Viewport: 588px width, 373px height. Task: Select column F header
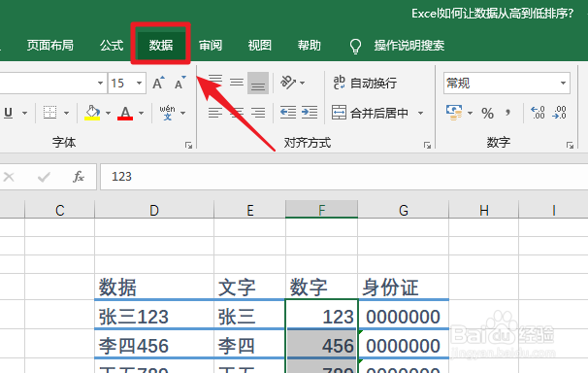pos(322,210)
